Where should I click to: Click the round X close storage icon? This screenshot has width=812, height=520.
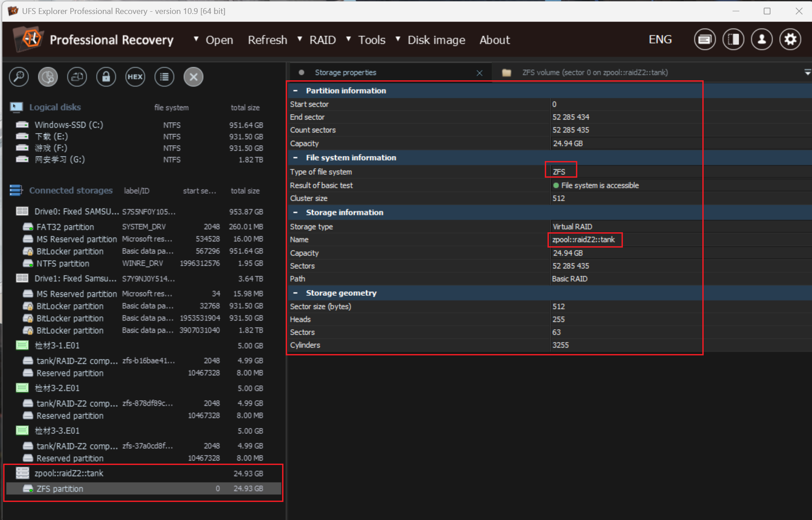[x=193, y=77]
